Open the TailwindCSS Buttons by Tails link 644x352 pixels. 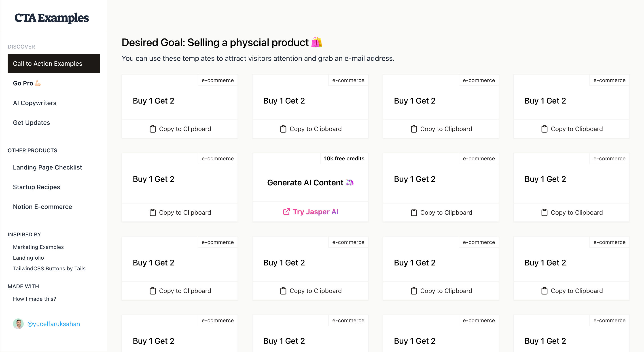(x=49, y=269)
